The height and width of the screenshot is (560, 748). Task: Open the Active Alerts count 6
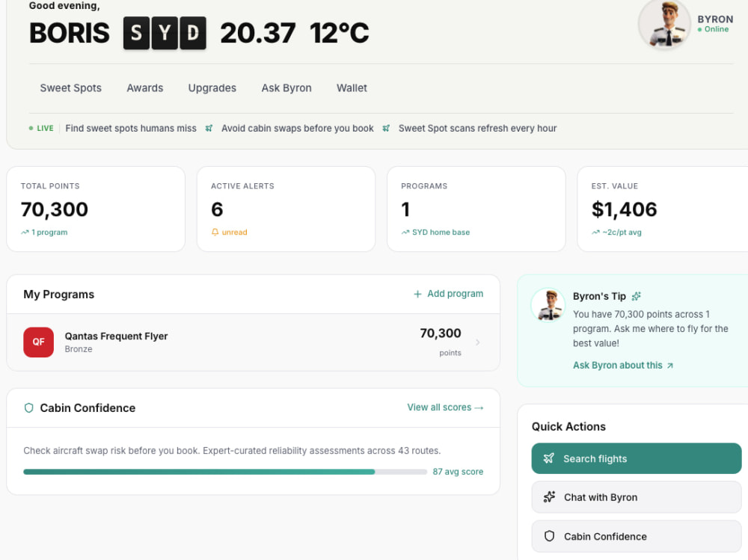tap(217, 209)
